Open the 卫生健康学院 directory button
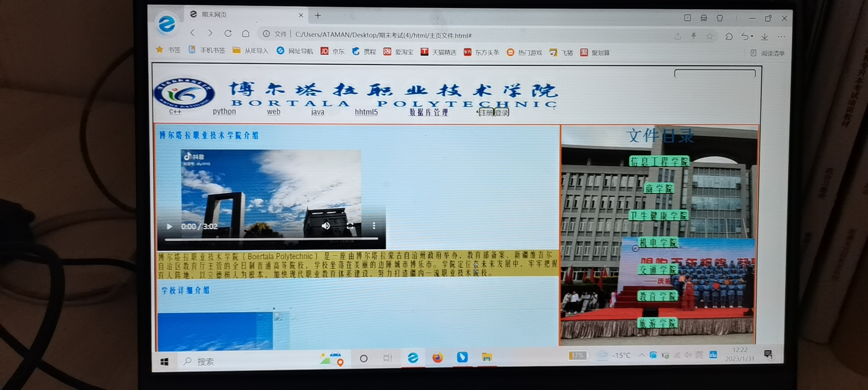This screenshot has height=390, width=868. point(658,216)
